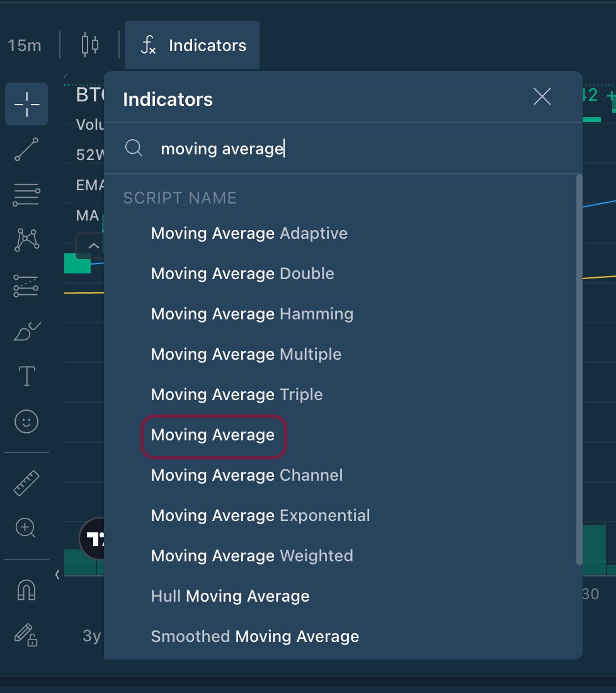Open the Fibonacci retracement tools
This screenshot has width=616, height=693.
pos(26,195)
